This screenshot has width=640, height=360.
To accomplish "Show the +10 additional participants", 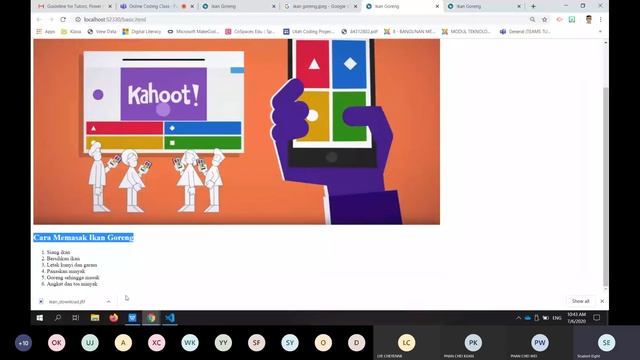I will [x=23, y=343].
